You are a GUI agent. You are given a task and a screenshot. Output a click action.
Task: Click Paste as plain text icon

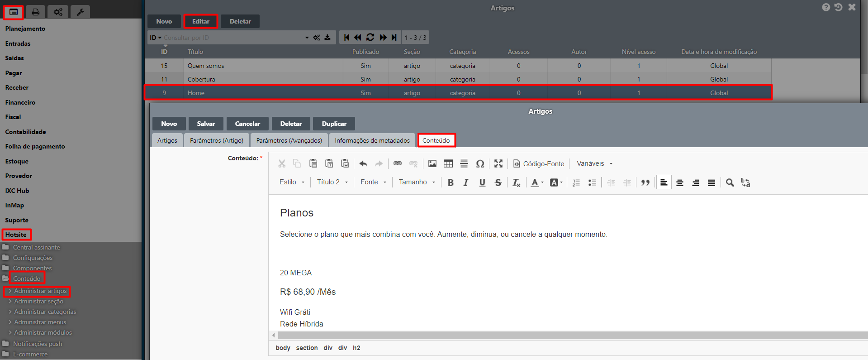pyautogui.click(x=329, y=163)
